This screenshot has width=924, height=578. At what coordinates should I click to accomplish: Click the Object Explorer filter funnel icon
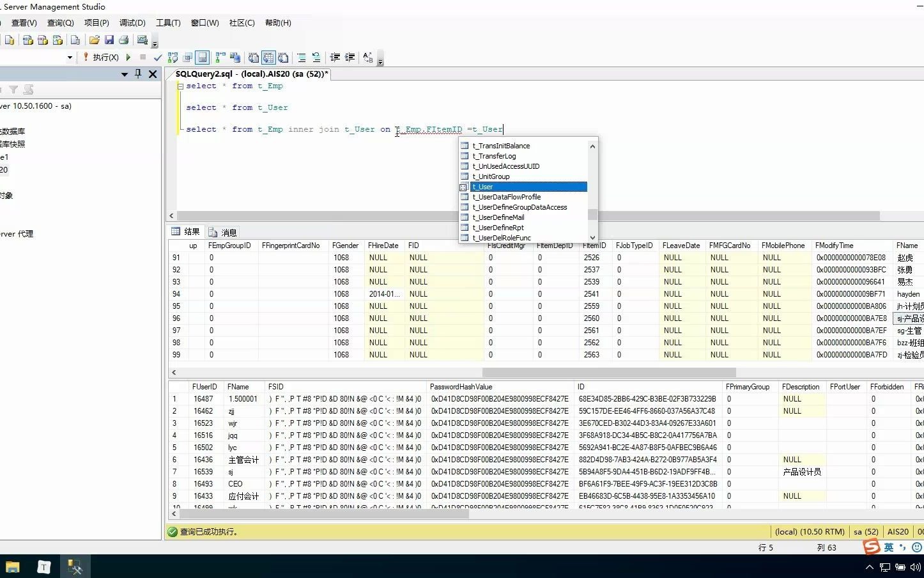tap(13, 90)
